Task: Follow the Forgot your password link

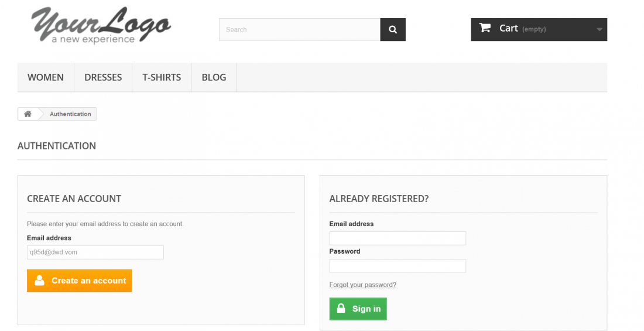Action: click(x=362, y=285)
